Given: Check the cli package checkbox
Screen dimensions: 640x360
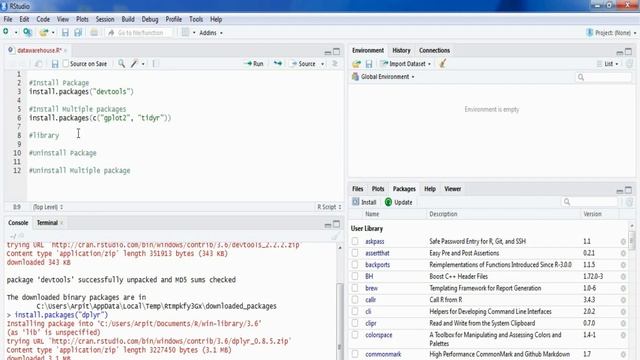Looking at the screenshot, I should click(x=355, y=311).
